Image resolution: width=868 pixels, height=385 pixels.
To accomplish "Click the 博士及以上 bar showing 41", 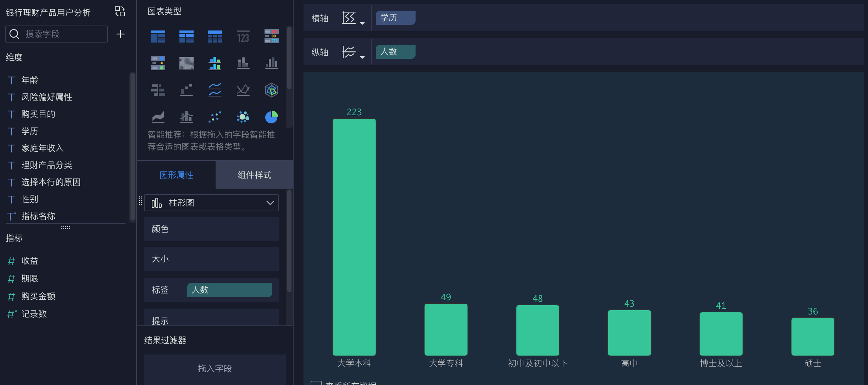I will pos(721,334).
